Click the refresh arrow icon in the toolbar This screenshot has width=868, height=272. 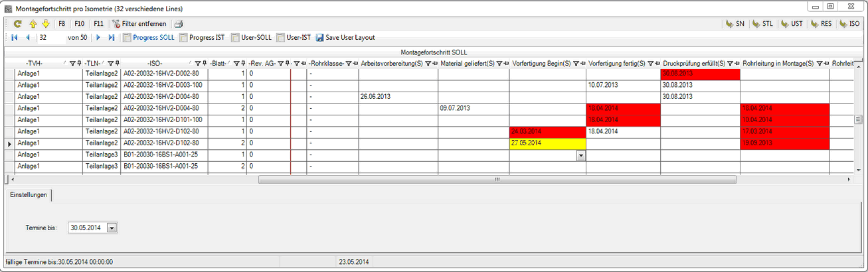[18, 24]
